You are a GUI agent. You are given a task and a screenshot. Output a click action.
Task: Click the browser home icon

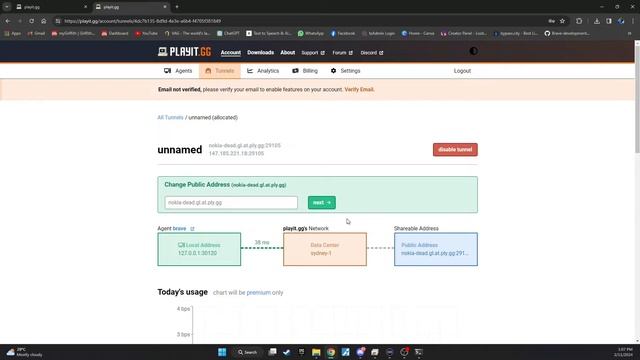44,21
